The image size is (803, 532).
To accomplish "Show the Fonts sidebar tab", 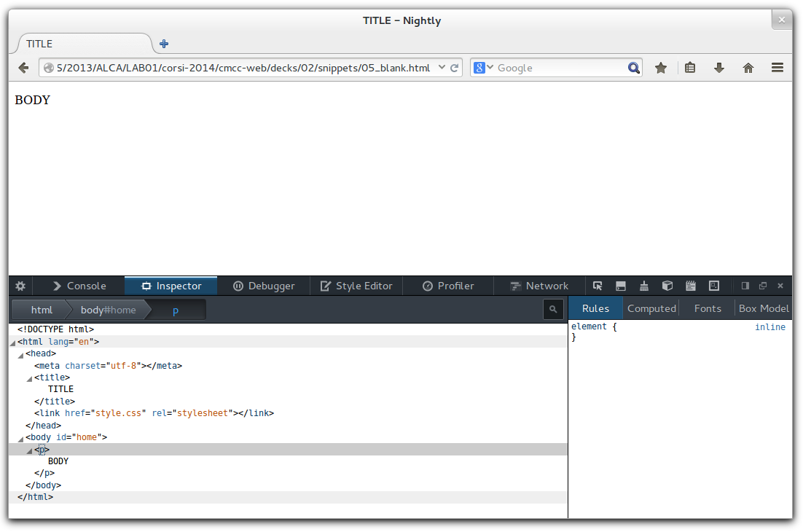I will tap(708, 308).
